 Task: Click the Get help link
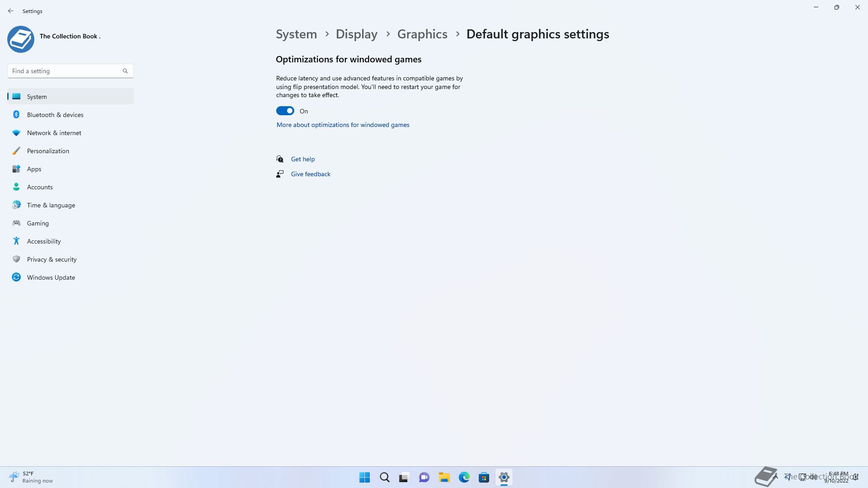[x=302, y=159]
